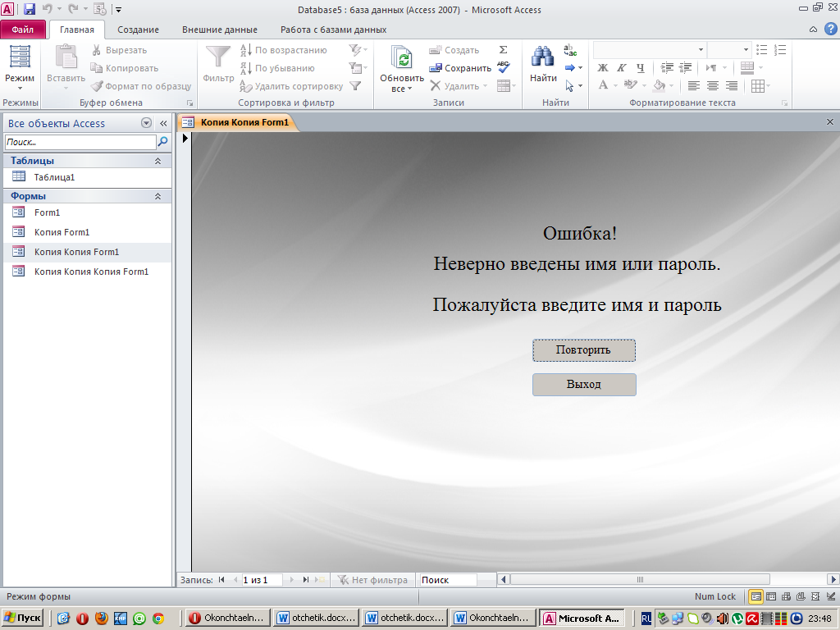Click Нет фильтра indicator

(372, 580)
